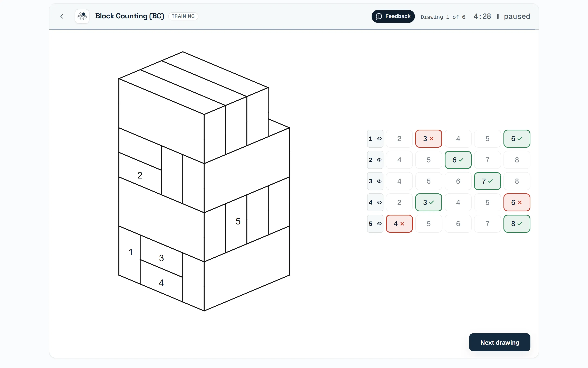Select answer 7 in row 2

[x=487, y=160]
